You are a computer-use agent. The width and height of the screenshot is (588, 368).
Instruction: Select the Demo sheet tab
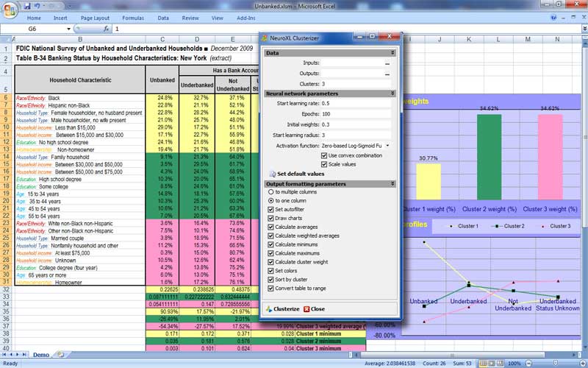41,355
